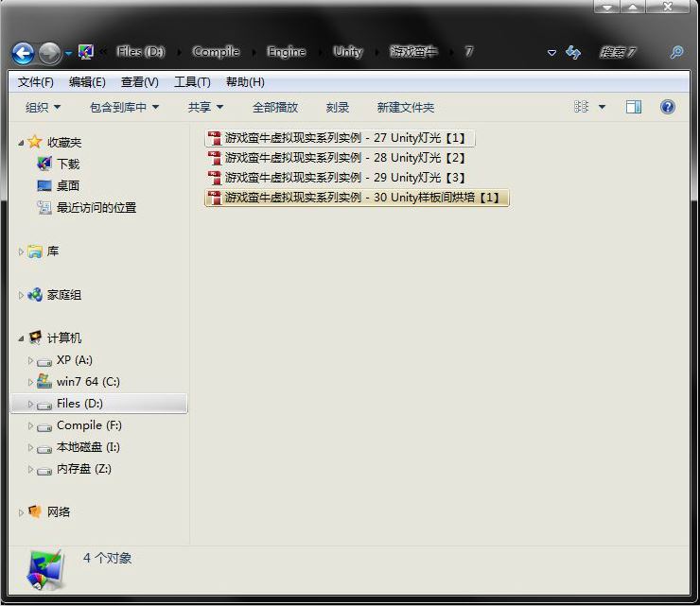Change the view using the view icon
The width and height of the screenshot is (700, 606).
pyautogui.click(x=581, y=107)
